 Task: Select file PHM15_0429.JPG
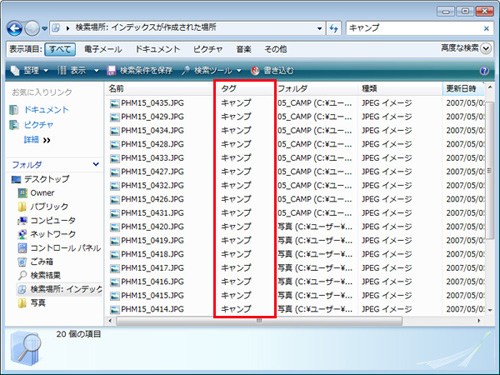click(x=152, y=117)
